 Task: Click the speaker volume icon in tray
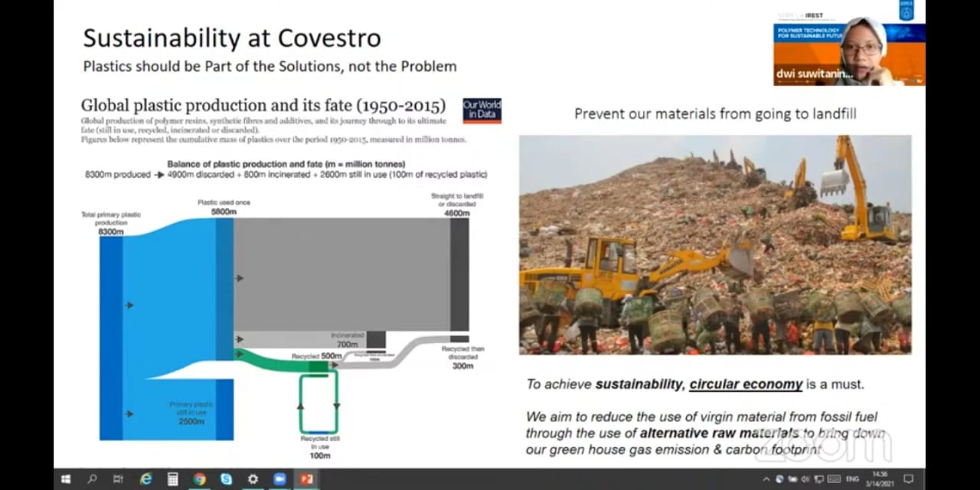coord(805,479)
